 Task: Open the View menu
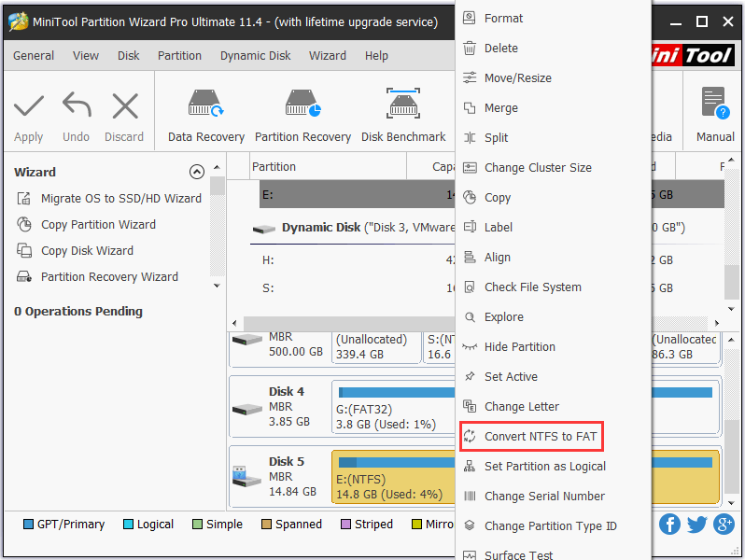tap(86, 56)
